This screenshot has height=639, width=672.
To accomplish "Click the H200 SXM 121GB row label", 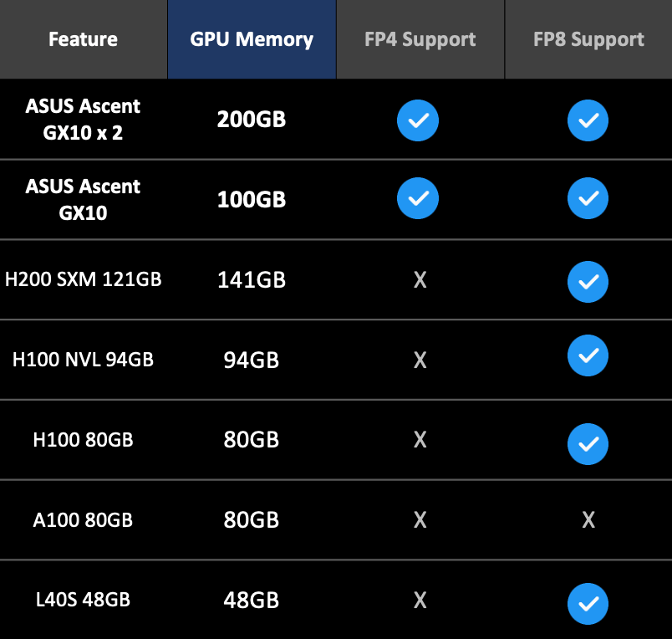I will tap(83, 279).
